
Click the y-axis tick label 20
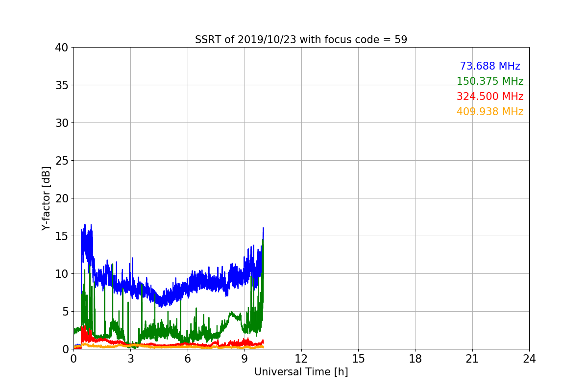61,198
